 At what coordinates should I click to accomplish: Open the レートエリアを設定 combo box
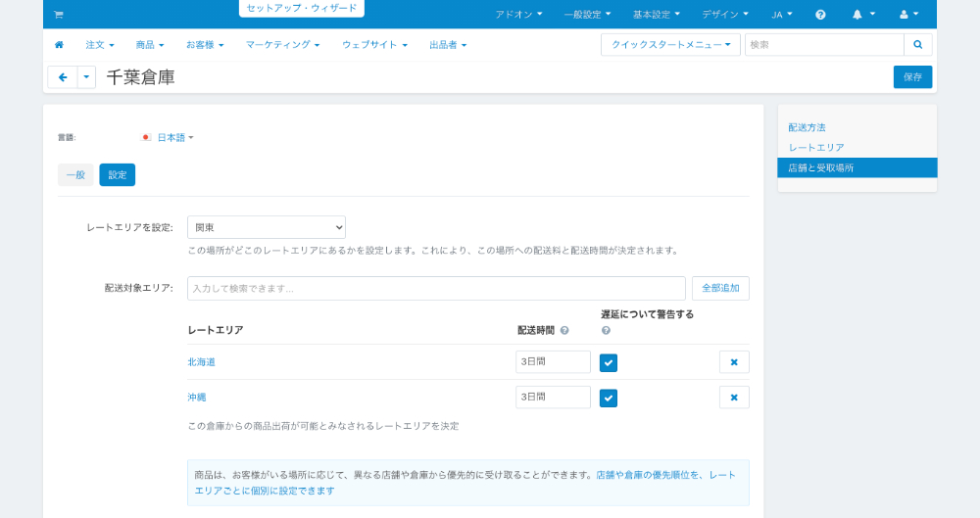267,227
